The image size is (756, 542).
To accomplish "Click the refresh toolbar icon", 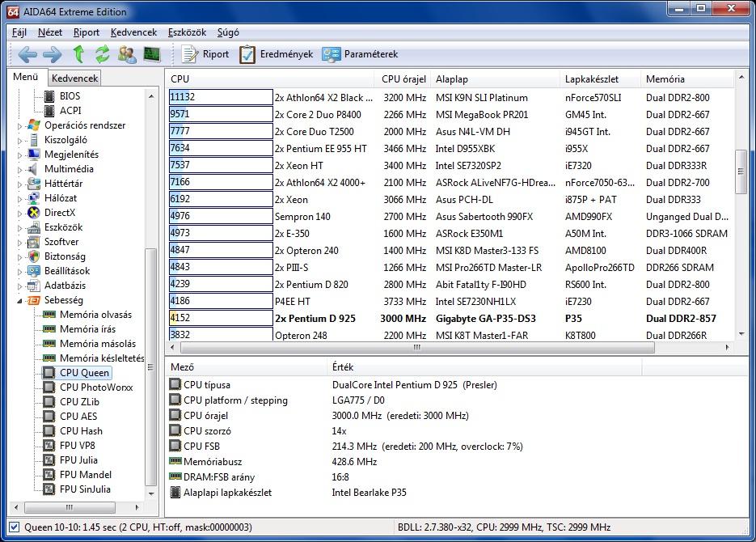I will click(x=102, y=54).
